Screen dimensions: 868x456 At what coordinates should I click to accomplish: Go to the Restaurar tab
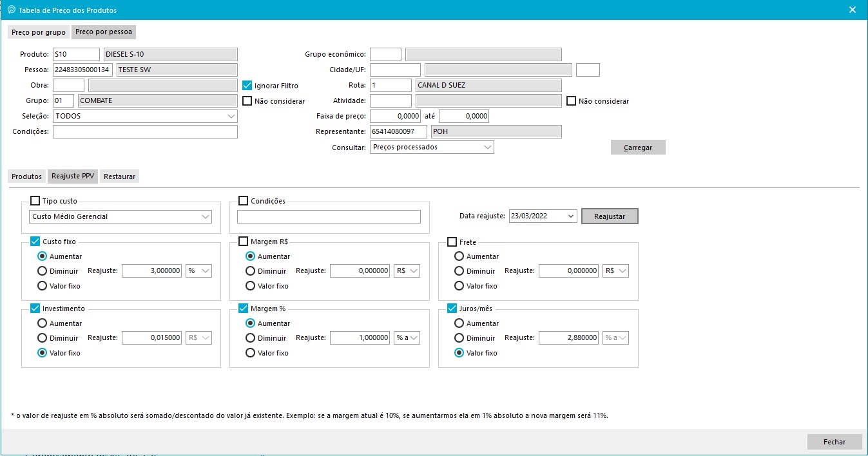point(119,176)
